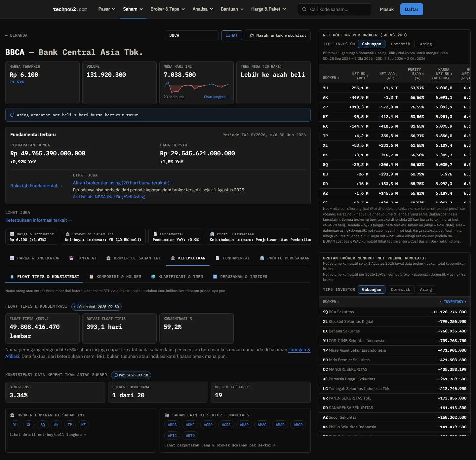The width and height of the screenshot is (476, 460).
Task: Click the Kepemilikan tab bank icon
Action: coord(173,258)
